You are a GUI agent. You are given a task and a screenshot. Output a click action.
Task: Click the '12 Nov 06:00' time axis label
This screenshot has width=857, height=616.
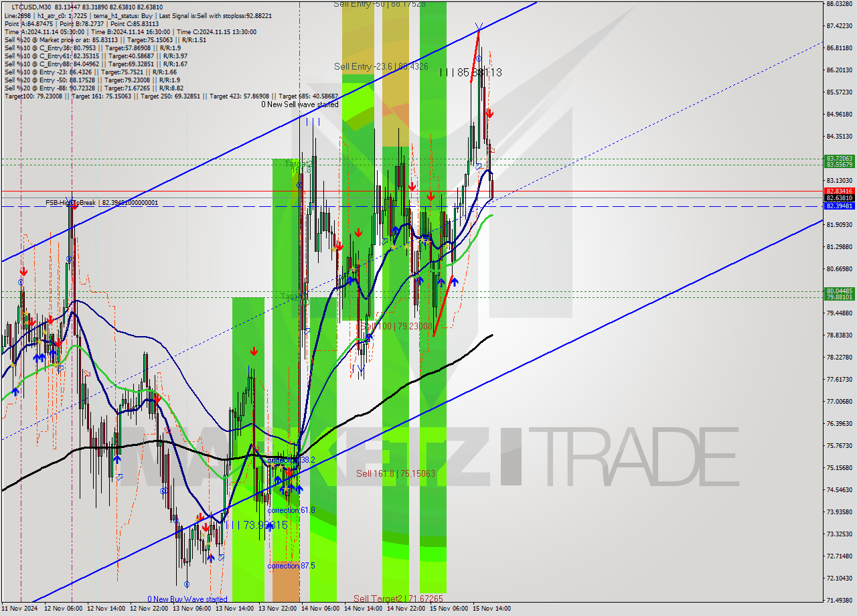tap(63, 609)
